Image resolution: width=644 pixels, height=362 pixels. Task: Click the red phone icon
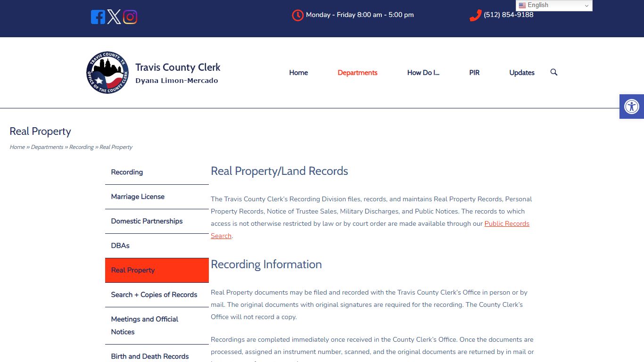pos(475,15)
